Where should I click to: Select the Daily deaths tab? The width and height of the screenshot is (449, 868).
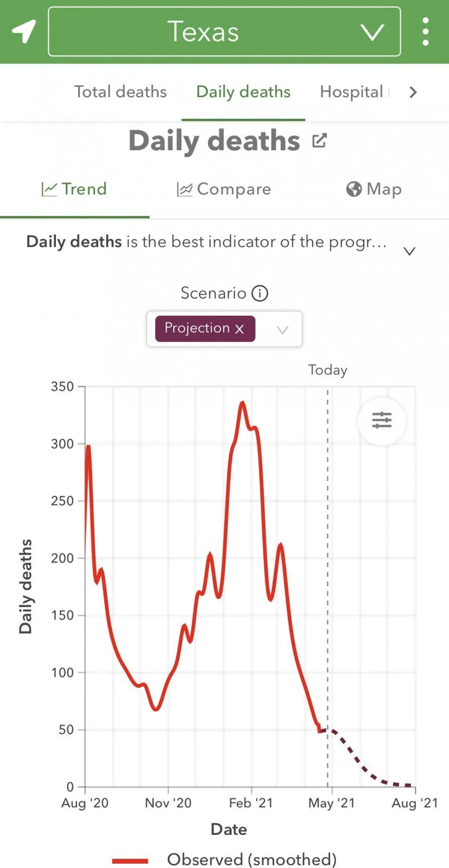coord(243,92)
